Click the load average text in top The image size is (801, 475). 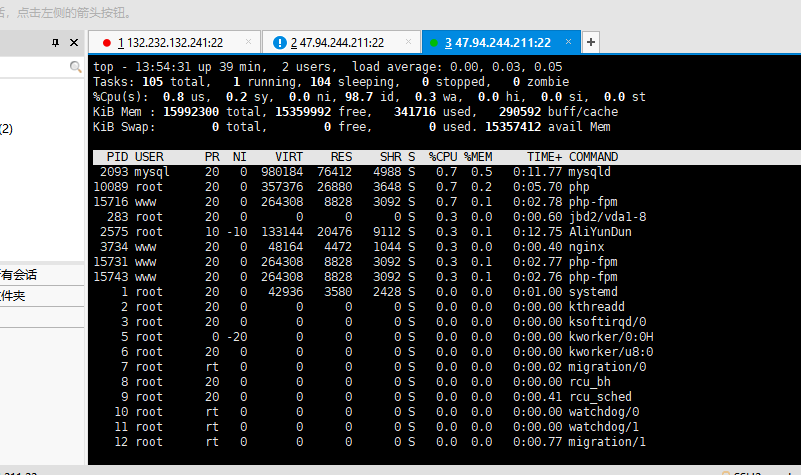tap(457, 67)
